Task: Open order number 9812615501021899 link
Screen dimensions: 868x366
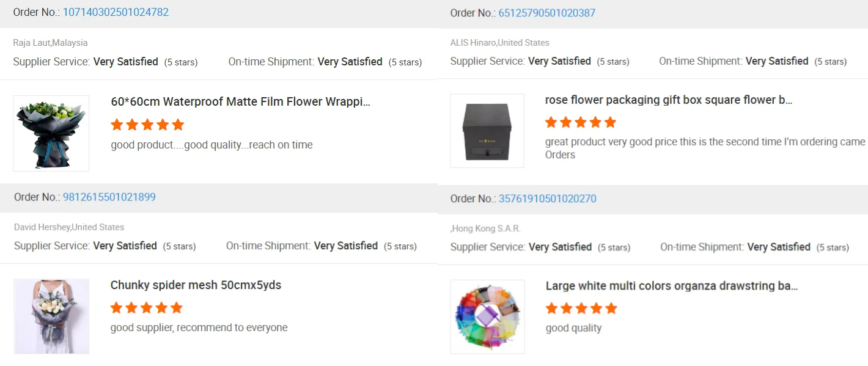Action: click(109, 197)
